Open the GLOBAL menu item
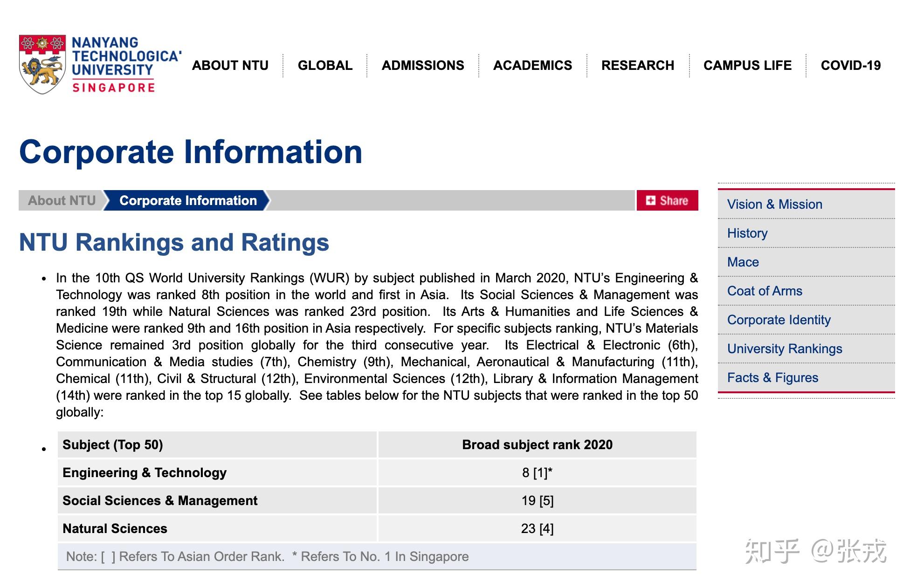Screen dimensions: 910x588 [x=325, y=65]
